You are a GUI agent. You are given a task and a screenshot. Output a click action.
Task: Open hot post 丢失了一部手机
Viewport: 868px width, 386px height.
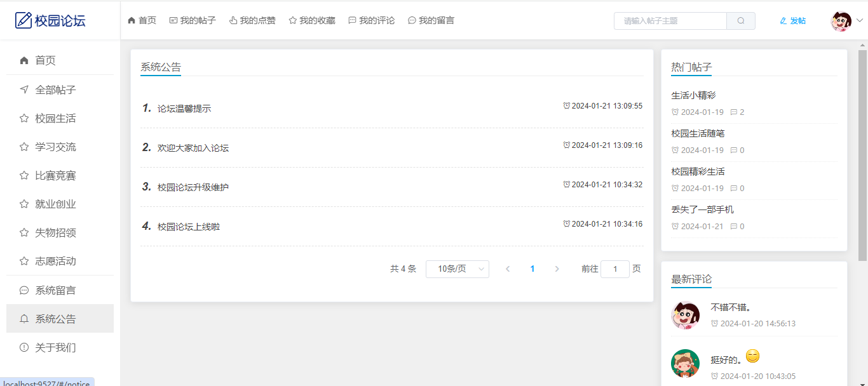pos(702,210)
